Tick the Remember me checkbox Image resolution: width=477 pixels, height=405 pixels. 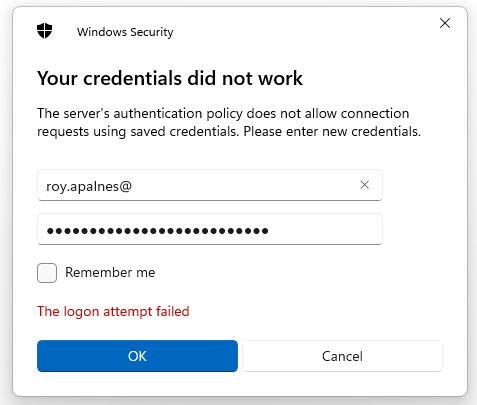pos(47,273)
